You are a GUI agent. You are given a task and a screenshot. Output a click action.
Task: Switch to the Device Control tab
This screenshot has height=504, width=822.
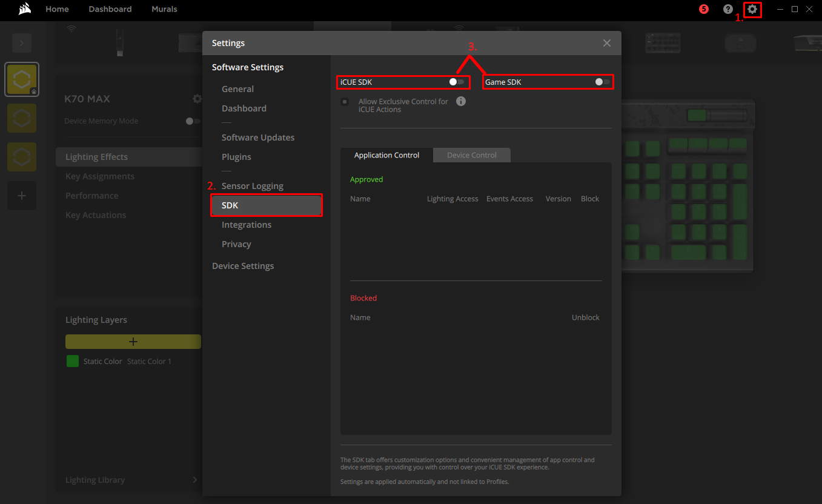coord(471,154)
